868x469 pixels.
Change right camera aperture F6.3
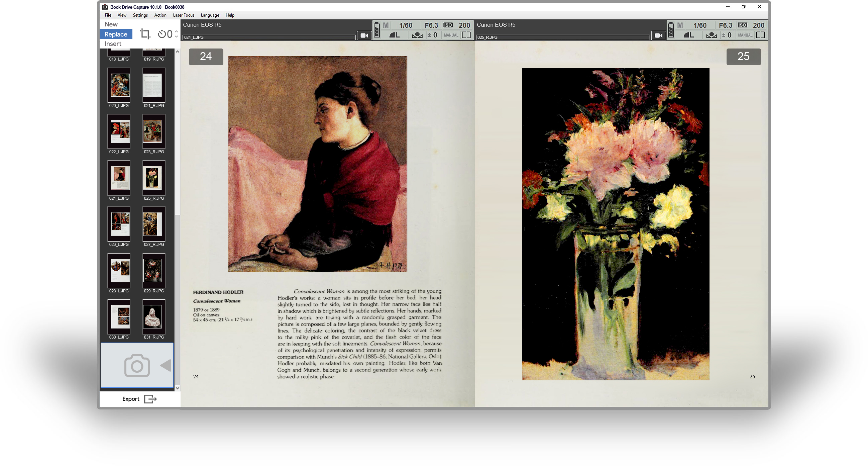coord(726,25)
